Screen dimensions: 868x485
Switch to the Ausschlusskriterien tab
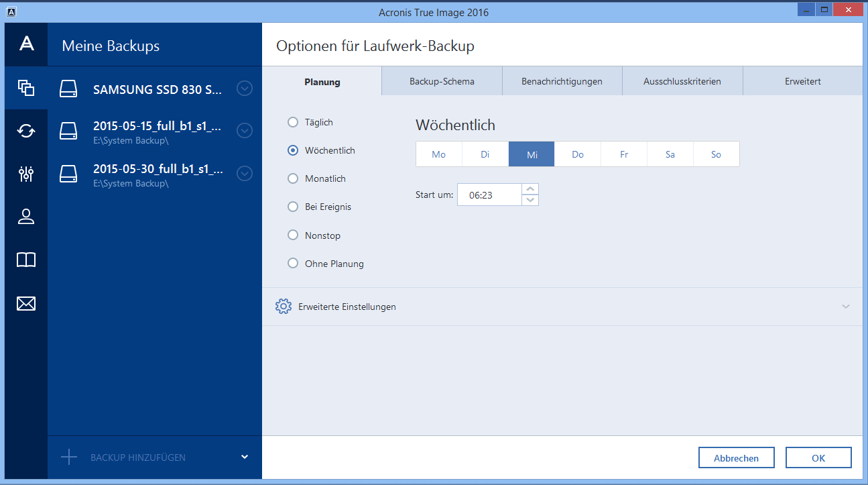pos(682,81)
